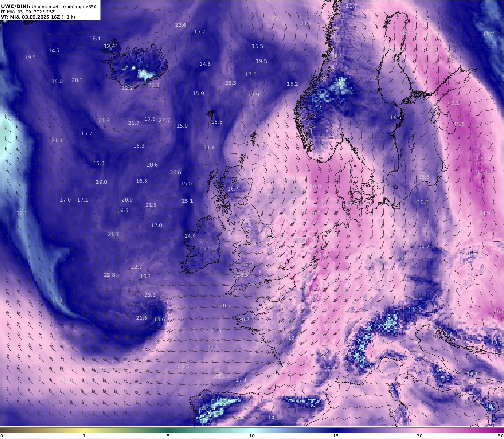Select the 12.1 value at the western edge
504x439 pixels.
(x=22, y=213)
